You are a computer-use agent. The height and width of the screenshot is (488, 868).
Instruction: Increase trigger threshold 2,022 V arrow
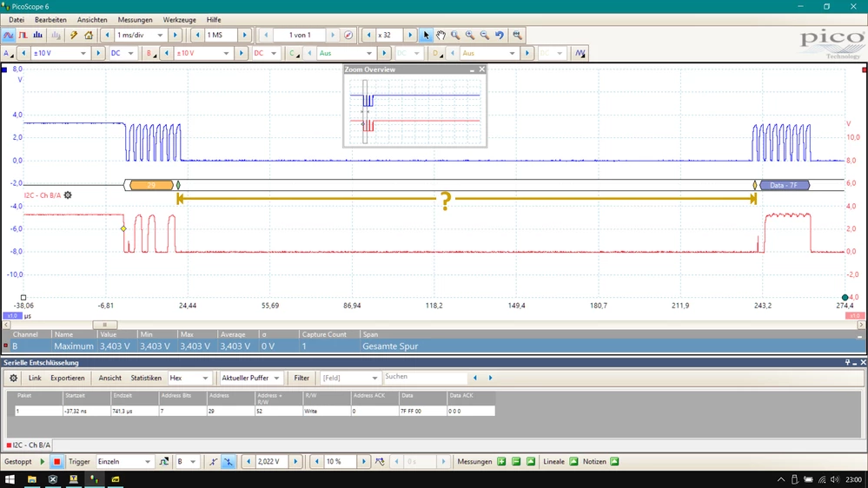coord(295,461)
